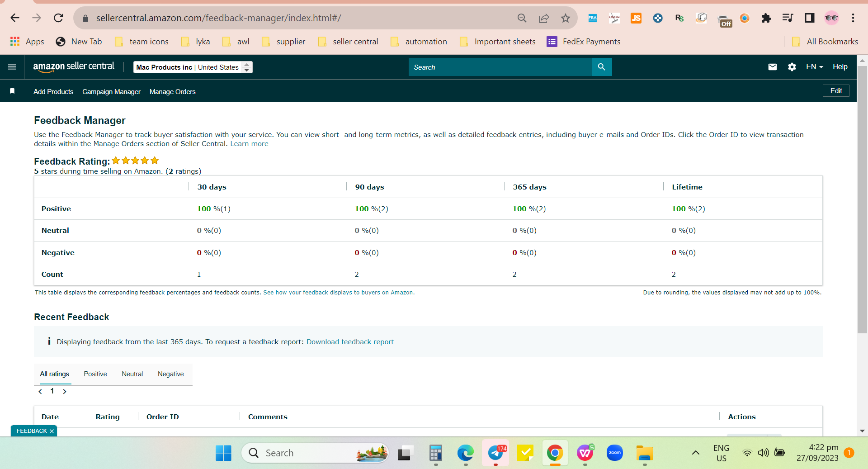The width and height of the screenshot is (868, 469).
Task: Switch to the Positive feedback tab
Action: pos(95,374)
